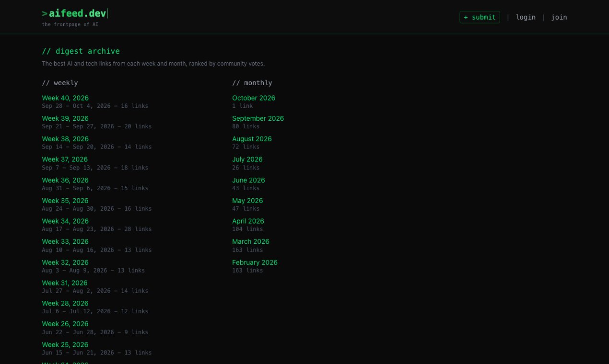This screenshot has height=364, width=609.
Task: Click the '1 link' count under October
Action: tap(242, 106)
